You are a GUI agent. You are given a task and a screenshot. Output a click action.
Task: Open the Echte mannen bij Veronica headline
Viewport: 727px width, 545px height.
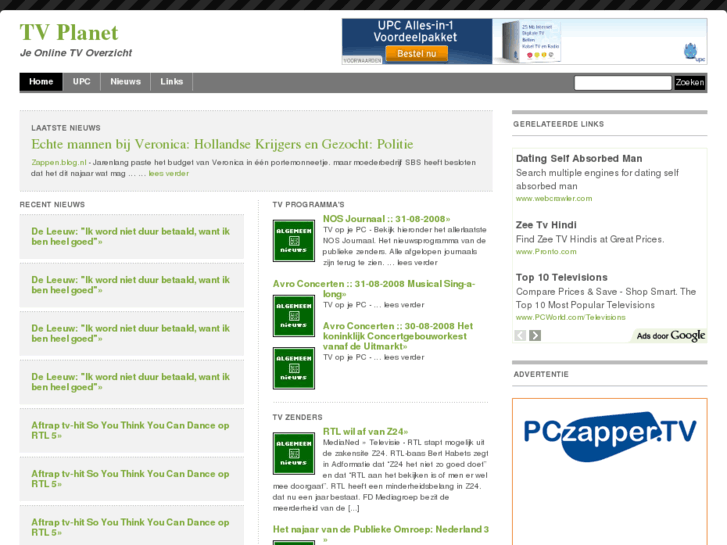point(222,144)
